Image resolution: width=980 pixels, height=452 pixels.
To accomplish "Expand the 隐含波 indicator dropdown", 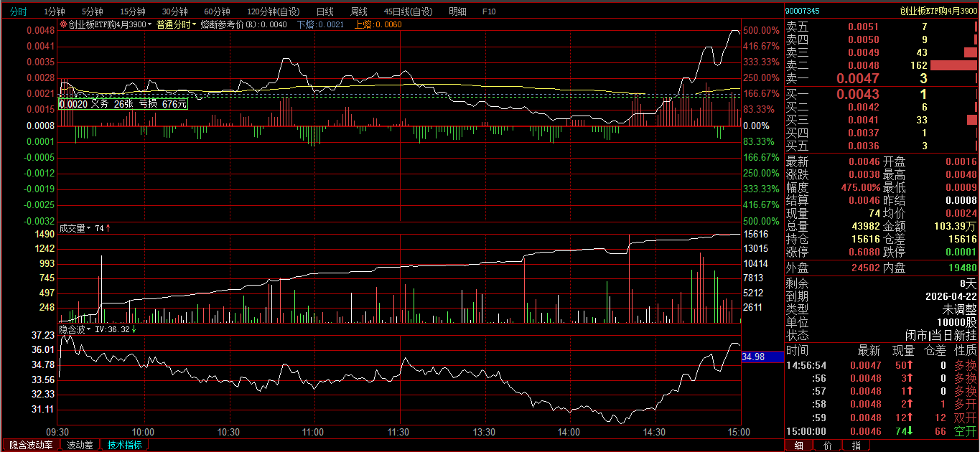I will pos(89,329).
